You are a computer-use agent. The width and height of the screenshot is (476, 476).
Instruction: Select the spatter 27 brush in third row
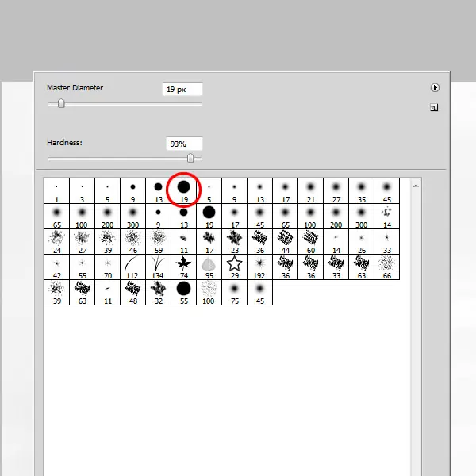click(83, 242)
